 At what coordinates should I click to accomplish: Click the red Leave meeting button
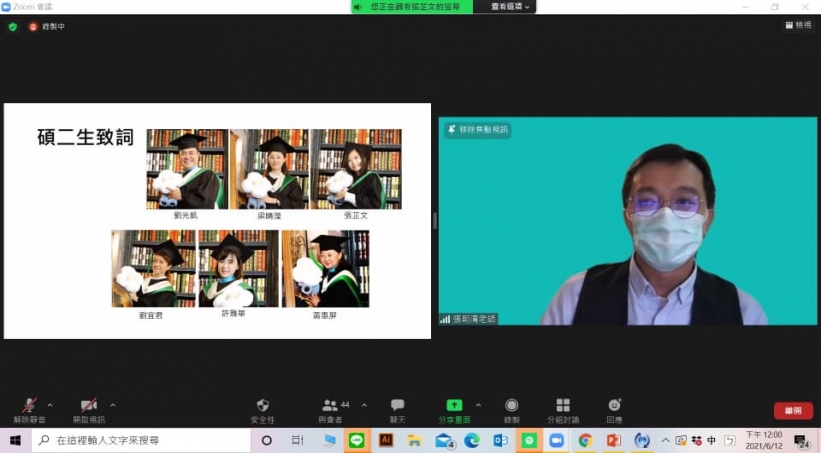click(x=792, y=411)
